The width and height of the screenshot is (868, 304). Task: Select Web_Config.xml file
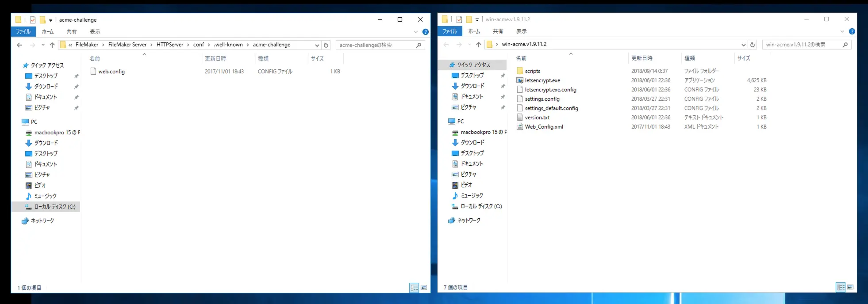(x=544, y=127)
